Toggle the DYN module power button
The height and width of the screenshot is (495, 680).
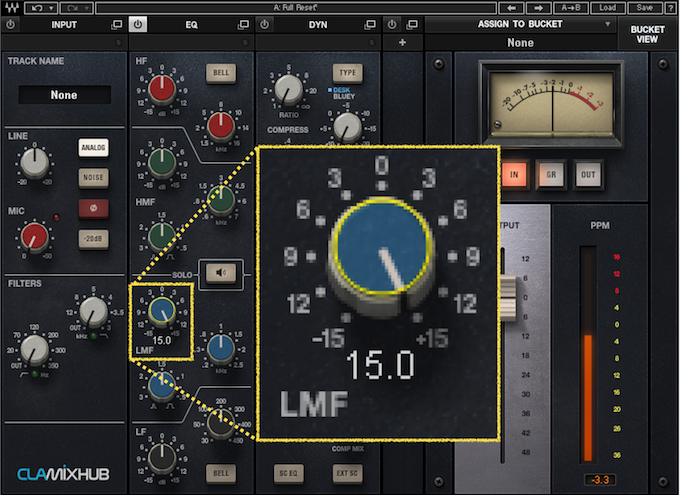[265, 25]
